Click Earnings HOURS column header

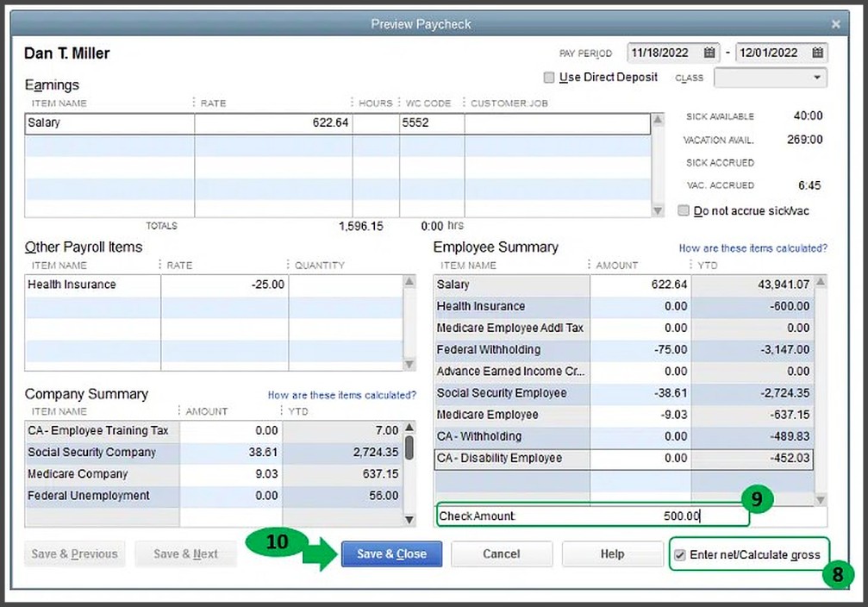[x=375, y=103]
